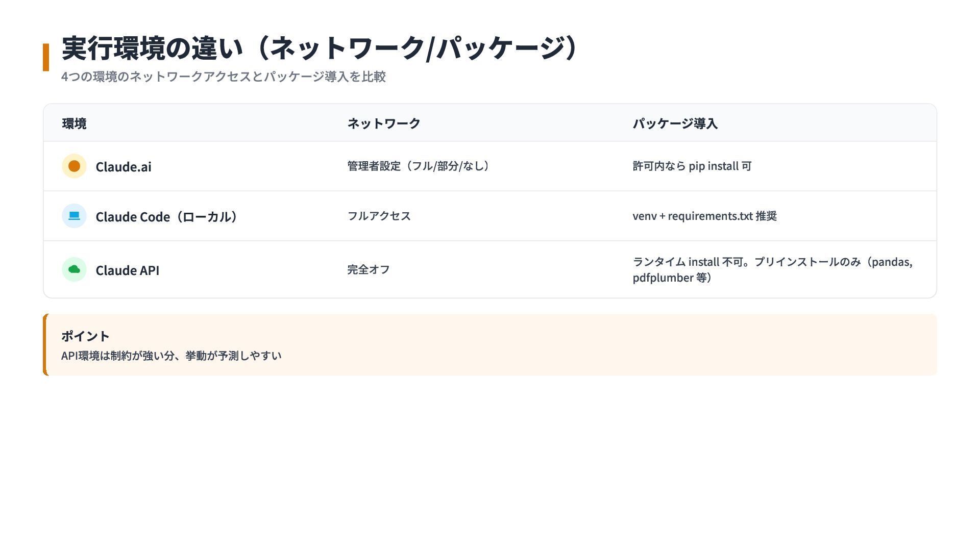Click the subtitle about 4つの環境 comparison

click(223, 77)
